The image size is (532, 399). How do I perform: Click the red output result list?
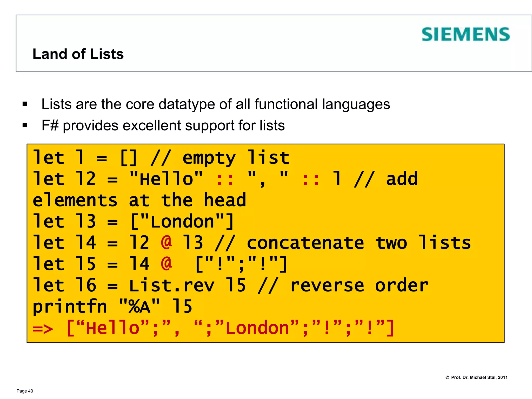tap(230, 328)
